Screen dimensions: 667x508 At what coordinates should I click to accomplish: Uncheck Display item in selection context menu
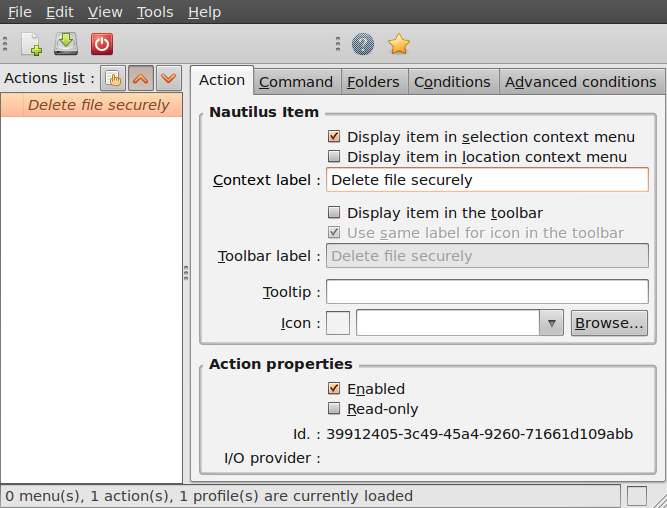point(335,136)
